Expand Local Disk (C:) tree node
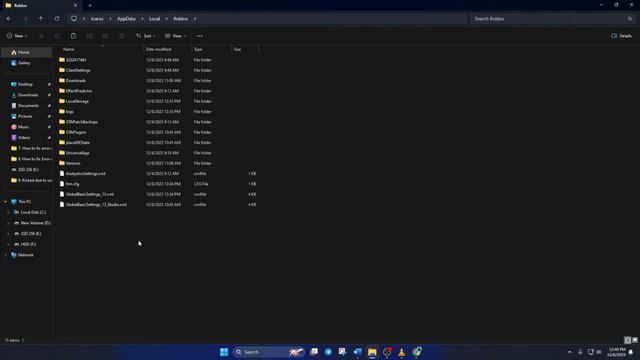640x360 pixels. coord(8,212)
